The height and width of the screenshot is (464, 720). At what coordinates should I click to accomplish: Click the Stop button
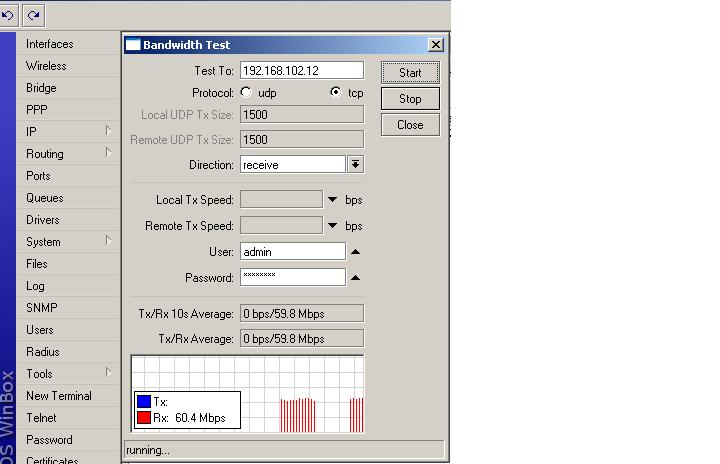pyautogui.click(x=410, y=99)
